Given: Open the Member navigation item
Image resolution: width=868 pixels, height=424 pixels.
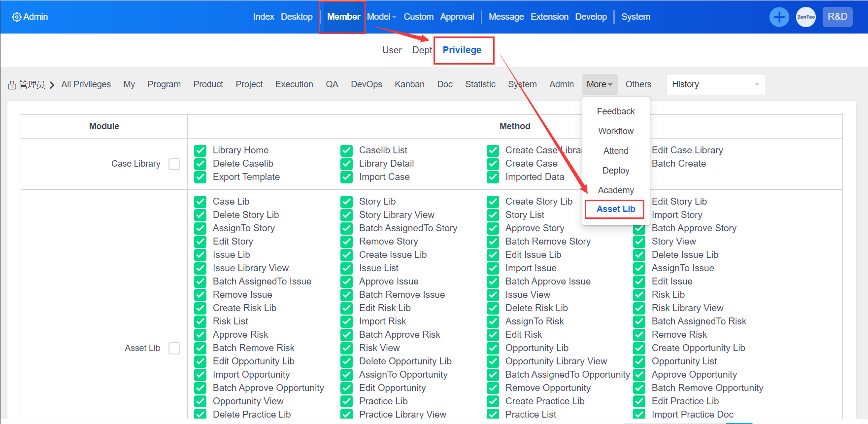Looking at the screenshot, I should tap(343, 17).
